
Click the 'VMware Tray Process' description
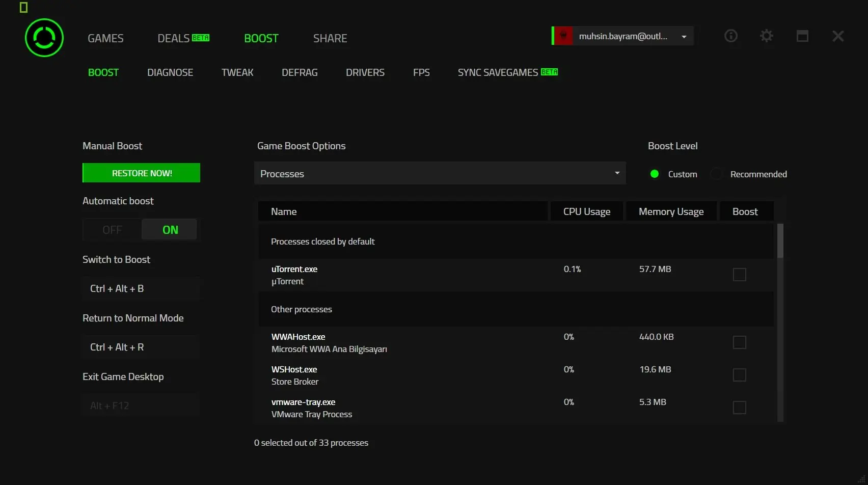312,414
